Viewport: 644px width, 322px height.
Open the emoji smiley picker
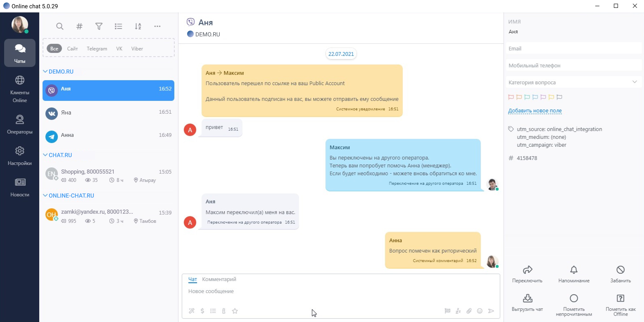coord(480,311)
